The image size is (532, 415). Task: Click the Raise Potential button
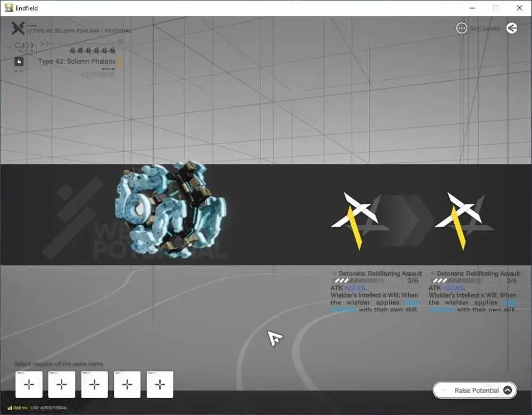pyautogui.click(x=475, y=390)
